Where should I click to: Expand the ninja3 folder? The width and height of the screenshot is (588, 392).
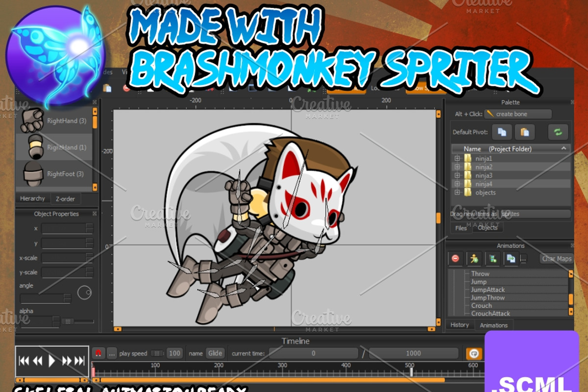tap(457, 175)
